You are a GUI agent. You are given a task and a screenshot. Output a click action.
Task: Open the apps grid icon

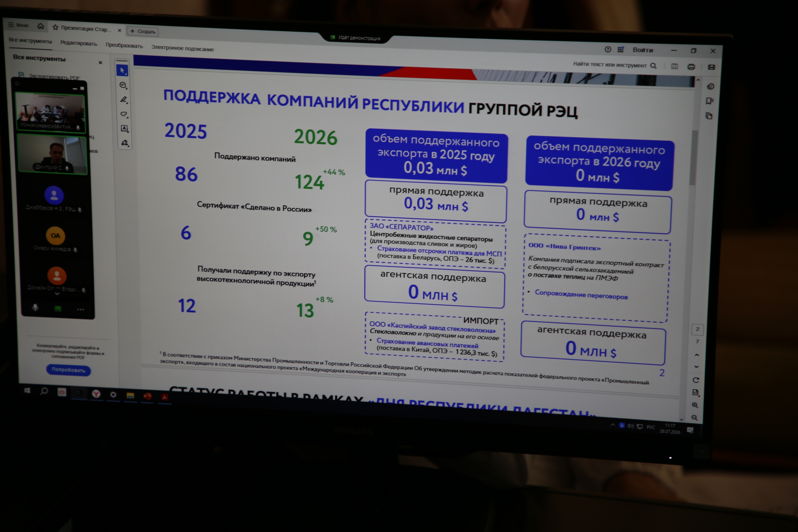tap(621, 50)
